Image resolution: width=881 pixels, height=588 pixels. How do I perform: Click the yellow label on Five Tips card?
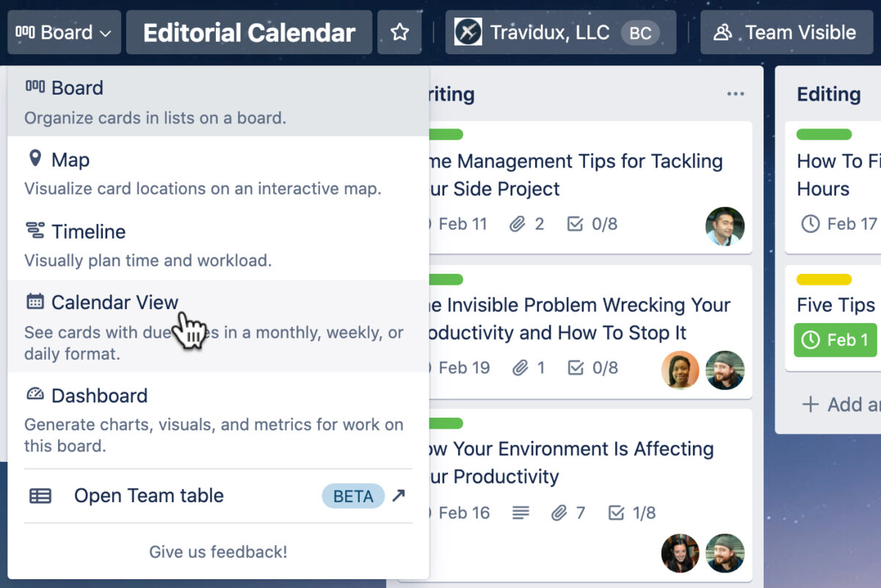[x=824, y=280]
